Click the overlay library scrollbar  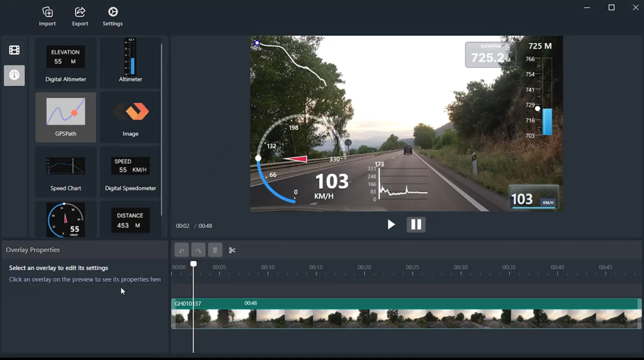pos(162,129)
